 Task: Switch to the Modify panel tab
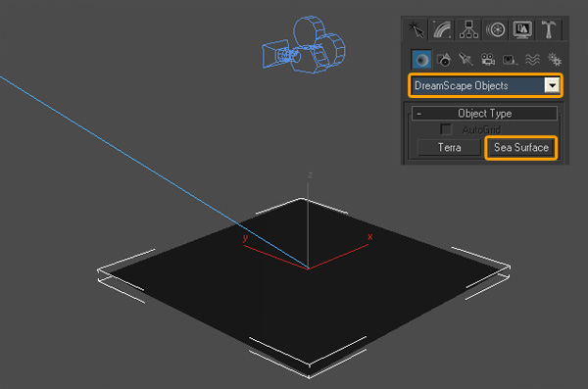point(442,29)
